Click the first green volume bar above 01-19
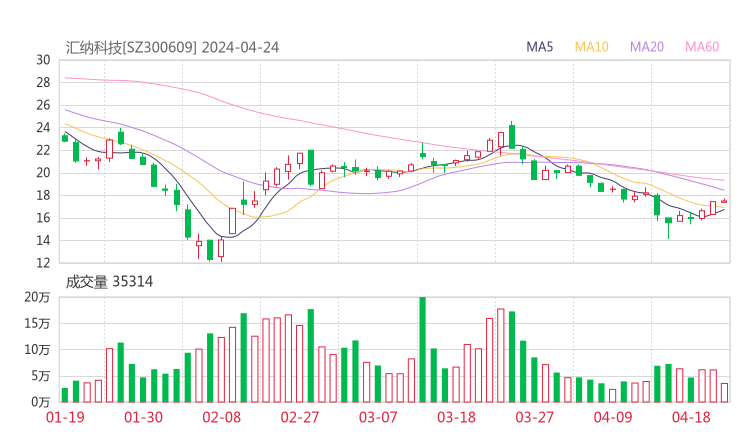Screen dimensions: 740x440 click(x=65, y=395)
